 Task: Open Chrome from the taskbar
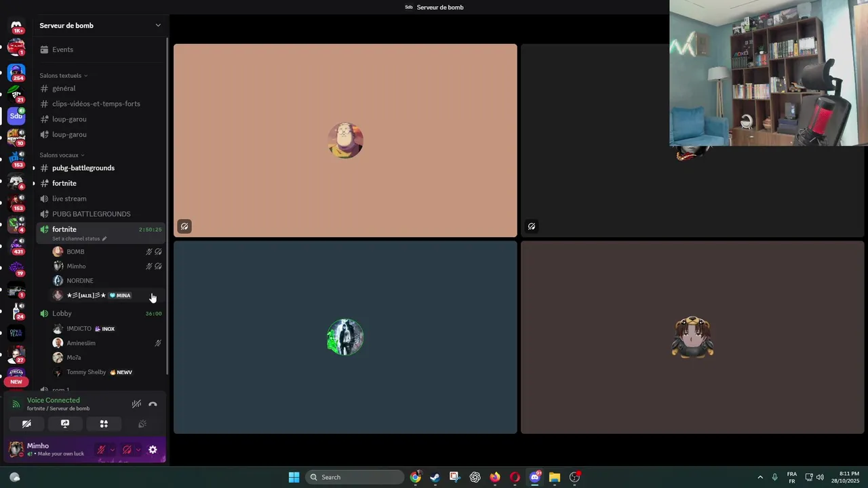415,477
